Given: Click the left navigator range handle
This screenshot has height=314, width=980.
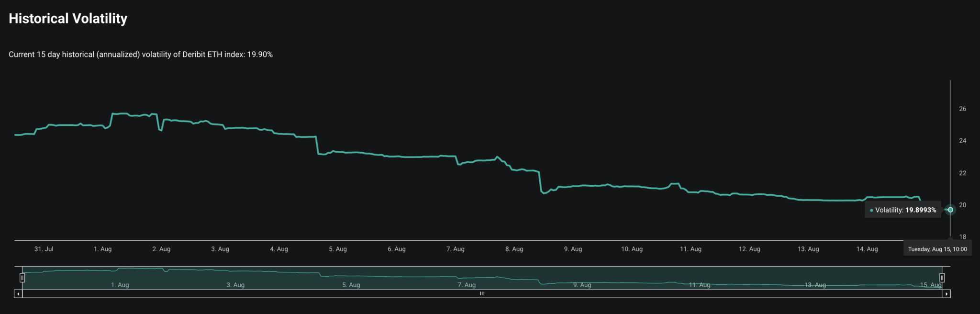Looking at the screenshot, I should pos(22,278).
